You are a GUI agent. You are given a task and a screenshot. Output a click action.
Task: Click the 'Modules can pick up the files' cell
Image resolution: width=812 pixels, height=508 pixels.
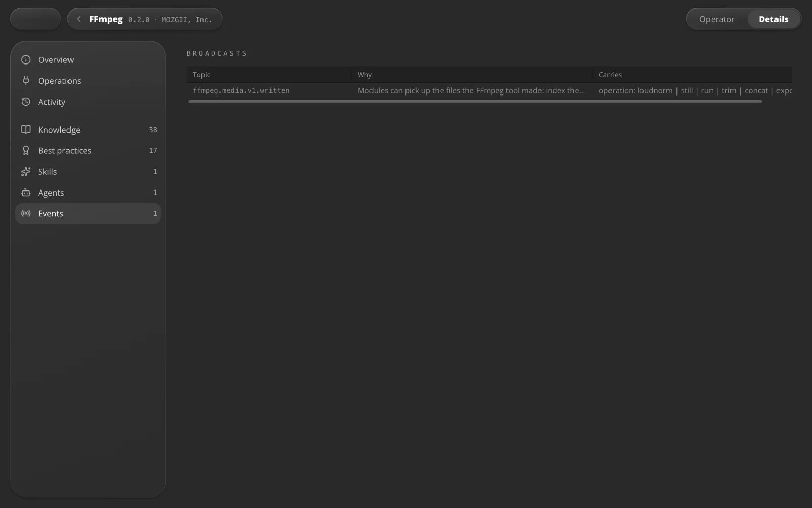tap(471, 90)
